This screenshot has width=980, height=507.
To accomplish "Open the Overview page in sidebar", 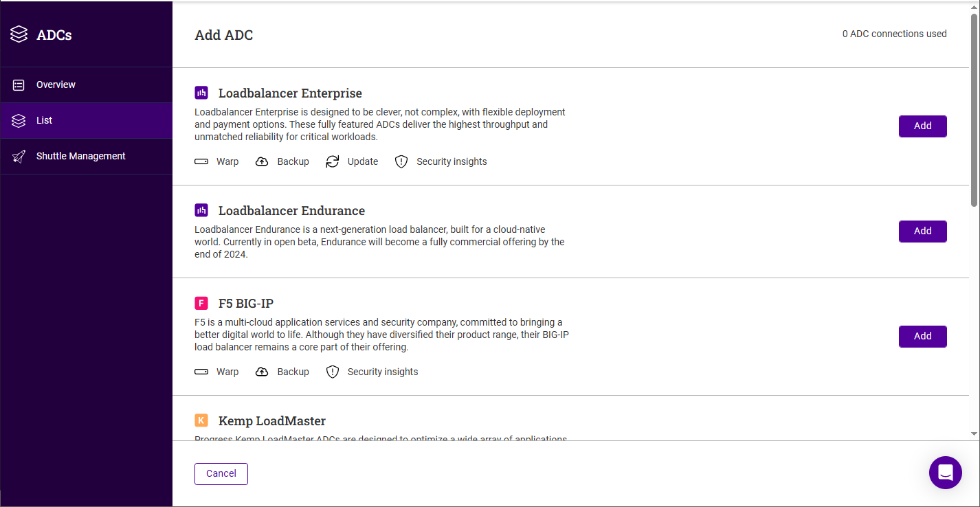I will (87, 85).
